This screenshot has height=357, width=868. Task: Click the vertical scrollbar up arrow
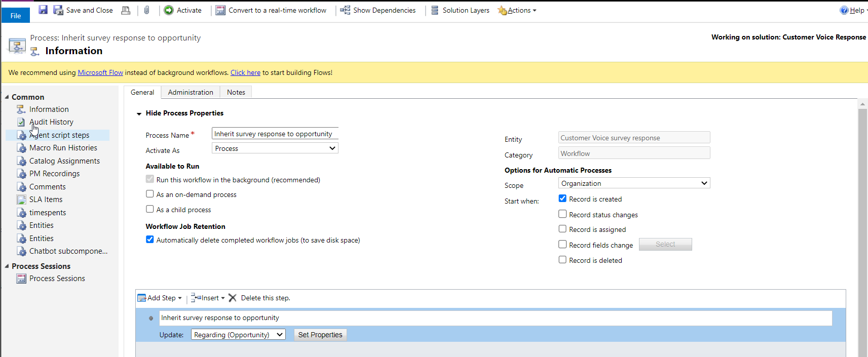tap(862, 104)
